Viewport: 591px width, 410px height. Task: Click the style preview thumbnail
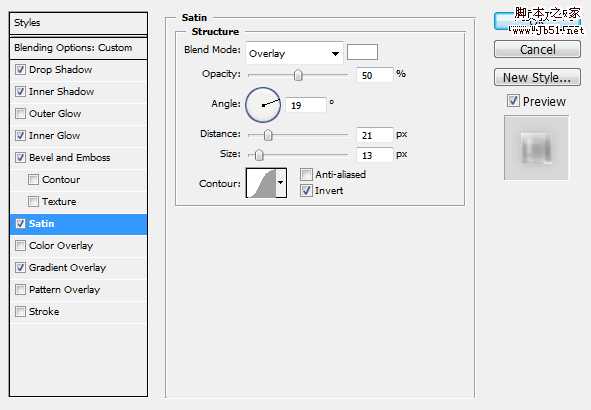tap(536, 148)
